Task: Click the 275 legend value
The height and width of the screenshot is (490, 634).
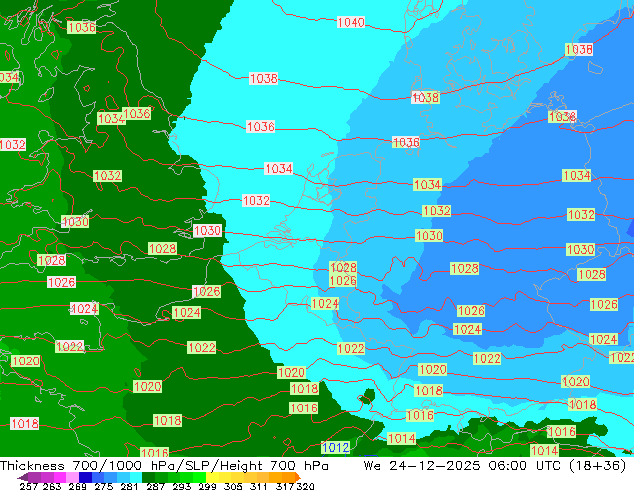Action: pos(104,486)
